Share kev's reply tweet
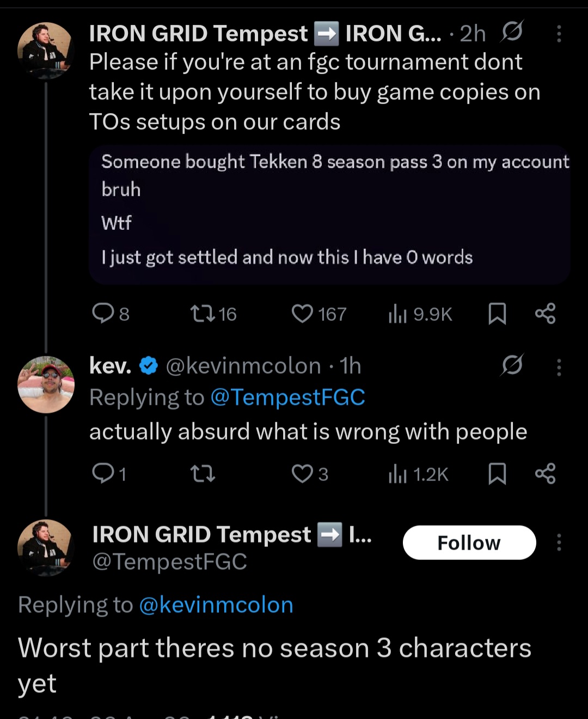 point(545,473)
